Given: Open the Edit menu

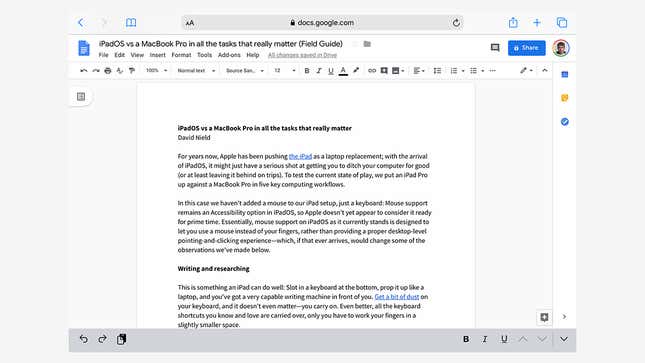Looking at the screenshot, I should [x=119, y=55].
